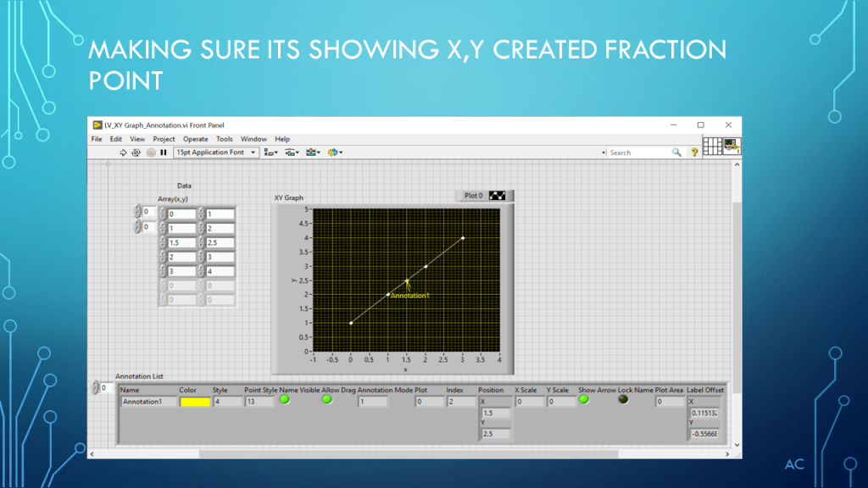The height and width of the screenshot is (488, 868).
Task: Click the connector pane grid icon
Action: point(712,147)
